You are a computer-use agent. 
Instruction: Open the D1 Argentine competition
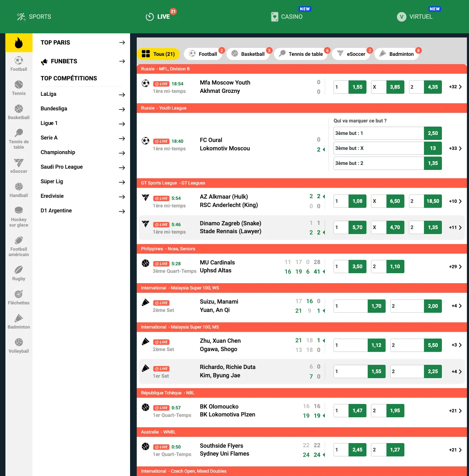(83, 211)
